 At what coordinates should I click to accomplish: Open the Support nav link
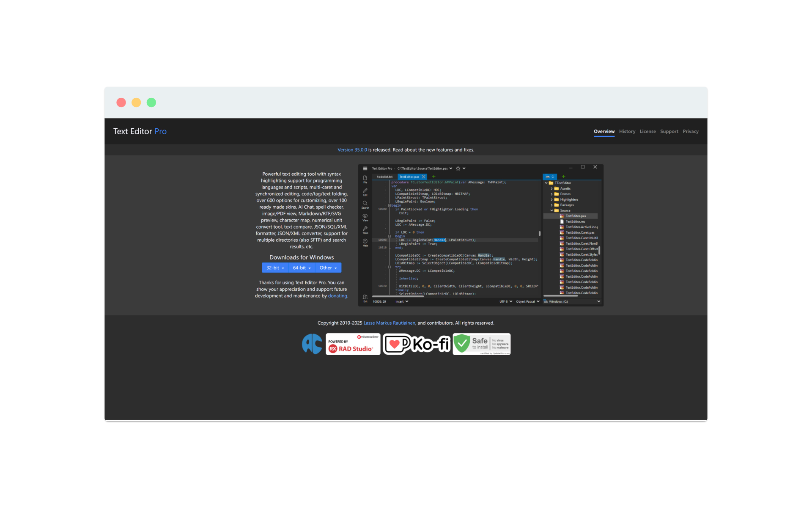pyautogui.click(x=669, y=131)
